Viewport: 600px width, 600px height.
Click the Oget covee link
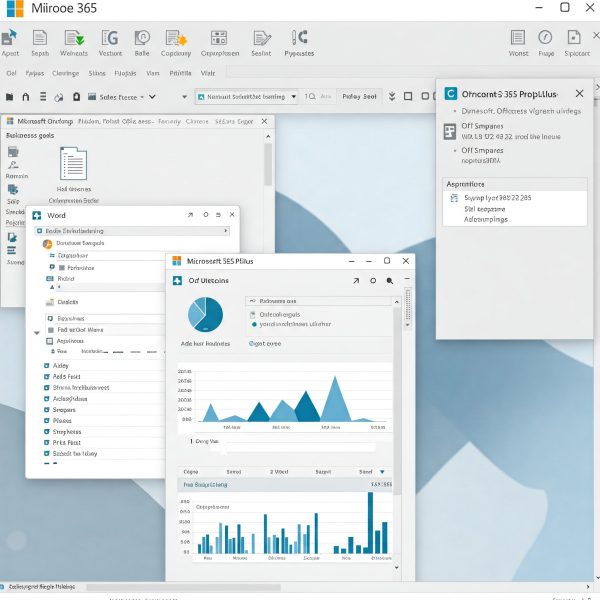[x=265, y=343]
